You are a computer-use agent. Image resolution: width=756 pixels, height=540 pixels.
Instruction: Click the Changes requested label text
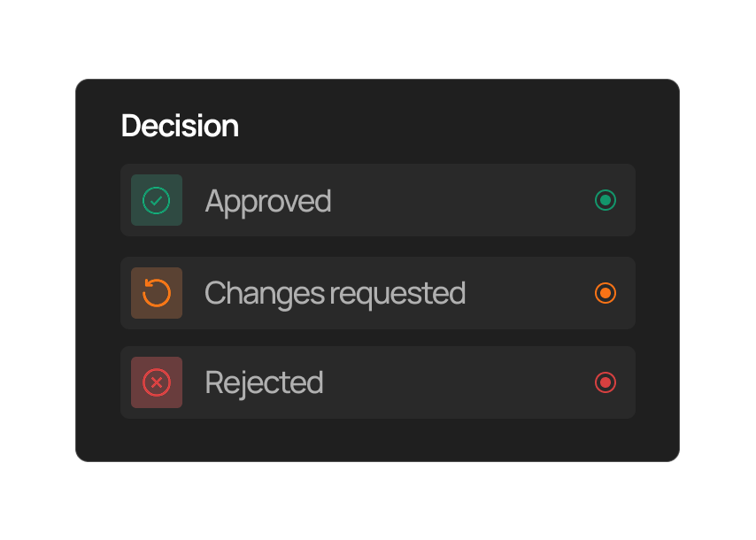[335, 293]
